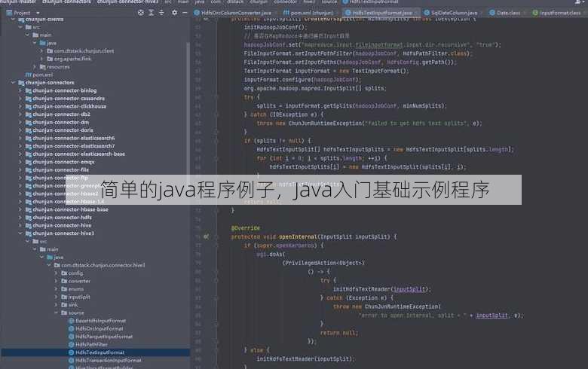The height and width of the screenshot is (369, 588).
Task: Click the underlined inputSplit in initHdfsTextReader call
Action: (x=409, y=289)
